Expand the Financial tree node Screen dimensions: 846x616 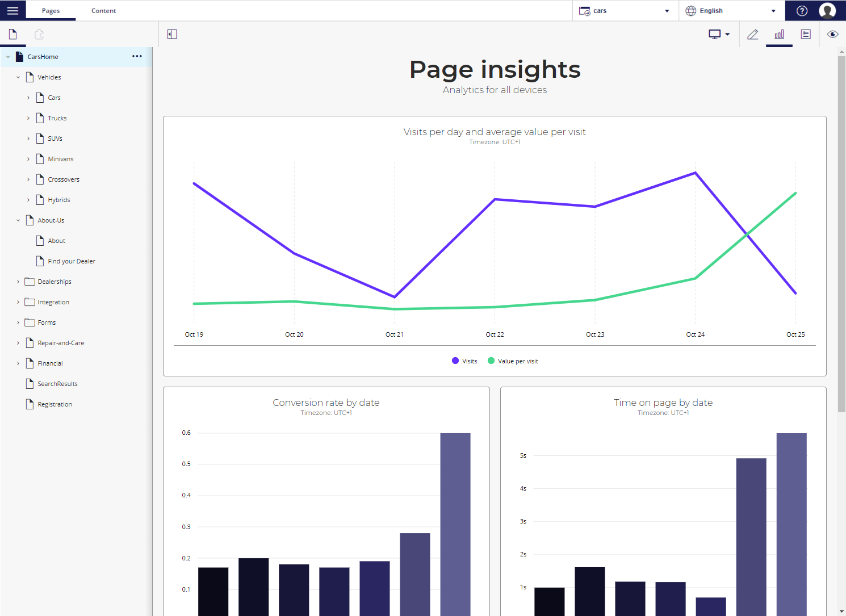coord(18,363)
